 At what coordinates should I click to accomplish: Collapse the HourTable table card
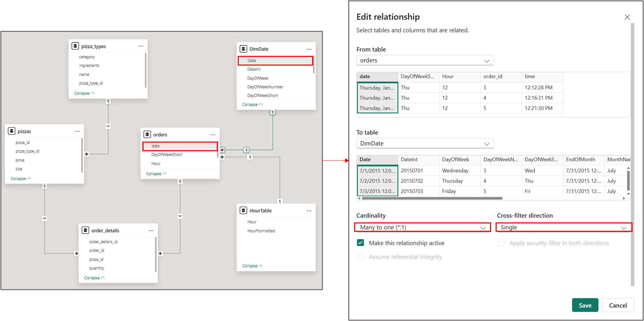253,266
